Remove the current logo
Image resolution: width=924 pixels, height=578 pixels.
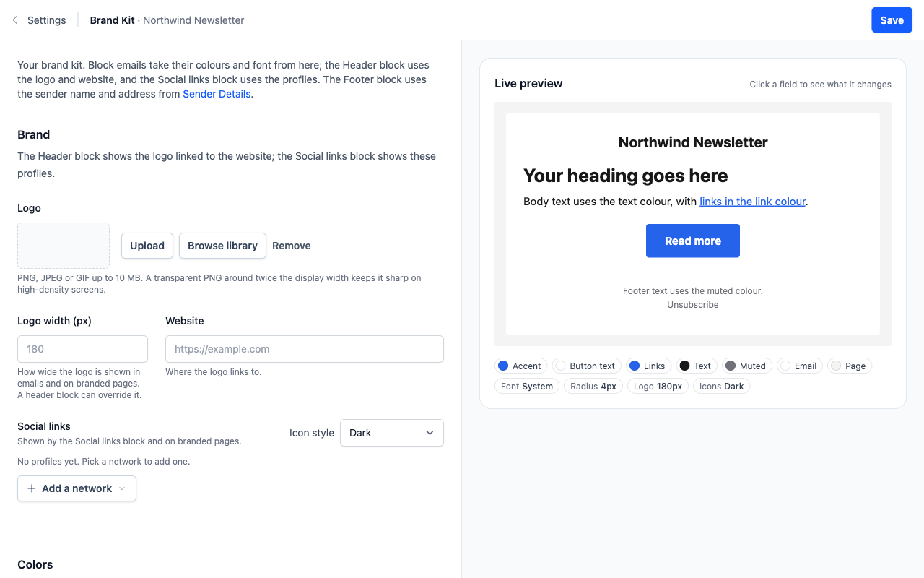pos(292,246)
